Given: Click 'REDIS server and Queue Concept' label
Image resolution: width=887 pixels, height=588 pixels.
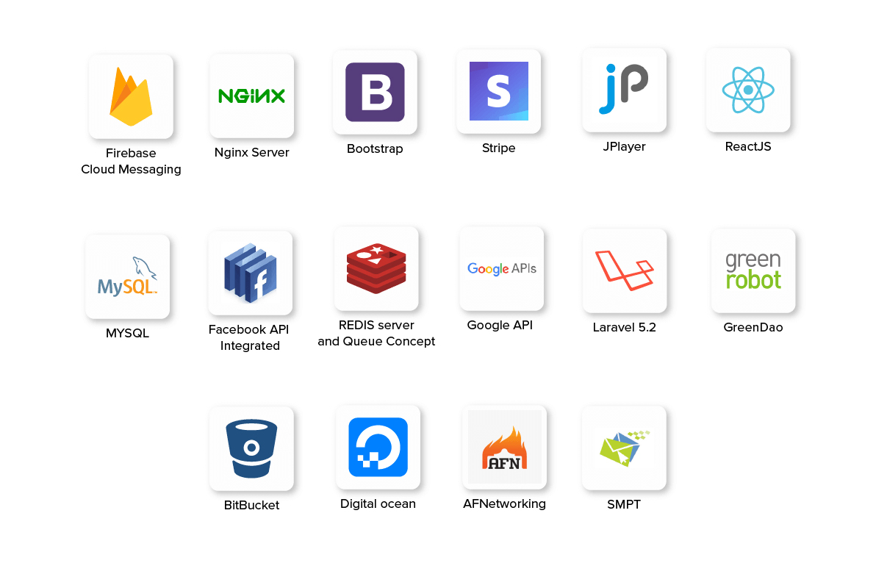Looking at the screenshot, I should coord(376,333).
